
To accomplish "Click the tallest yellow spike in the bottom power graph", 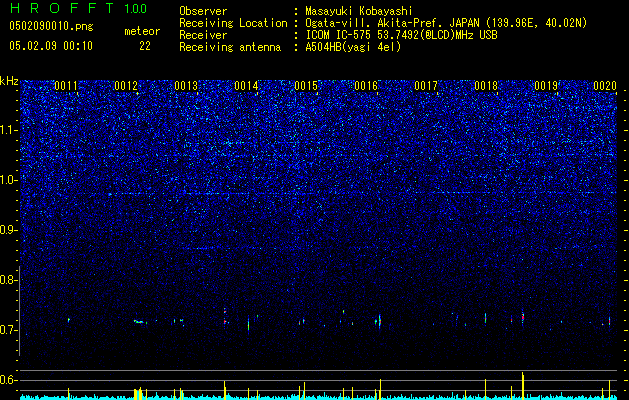I will click(x=523, y=384).
